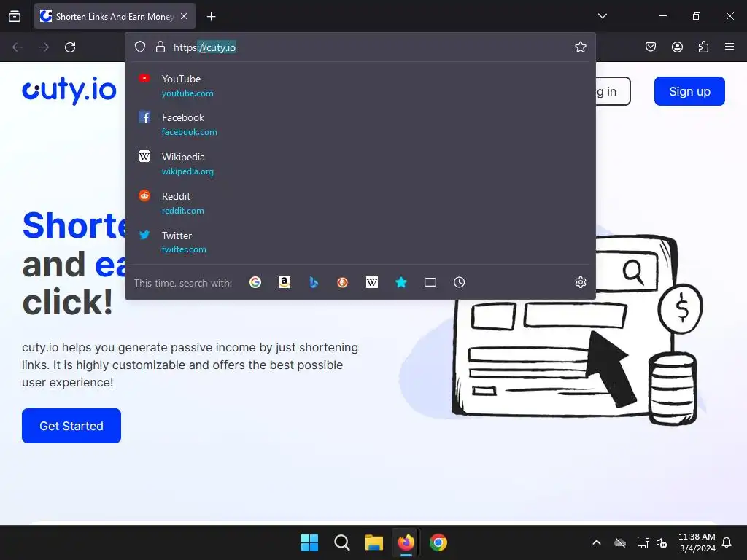Go back with the back arrow

click(18, 47)
